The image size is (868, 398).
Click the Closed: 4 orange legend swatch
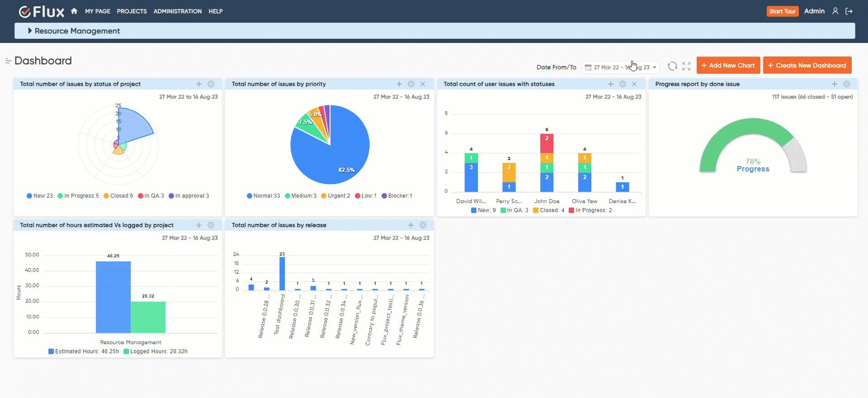(x=536, y=210)
